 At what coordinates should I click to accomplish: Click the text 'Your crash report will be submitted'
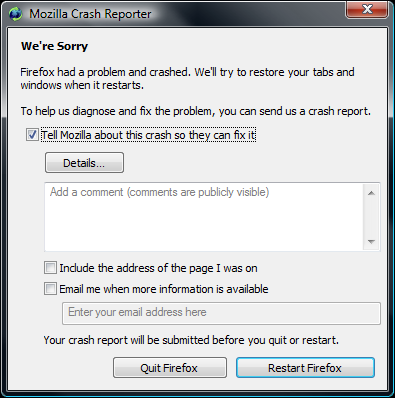(x=126, y=340)
